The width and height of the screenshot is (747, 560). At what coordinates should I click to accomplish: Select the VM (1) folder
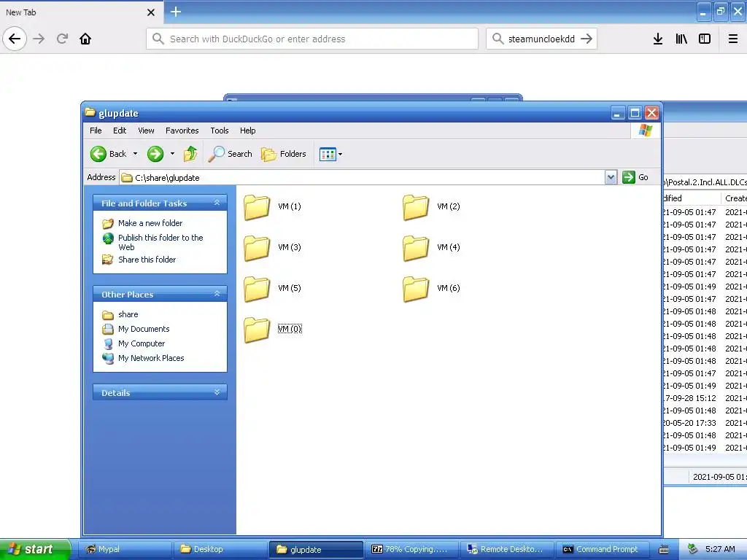coord(273,207)
